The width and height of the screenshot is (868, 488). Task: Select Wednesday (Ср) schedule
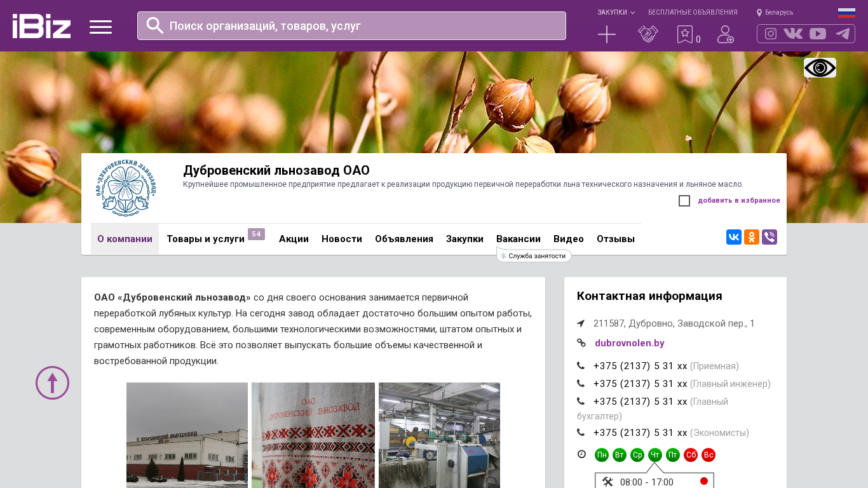click(x=637, y=455)
